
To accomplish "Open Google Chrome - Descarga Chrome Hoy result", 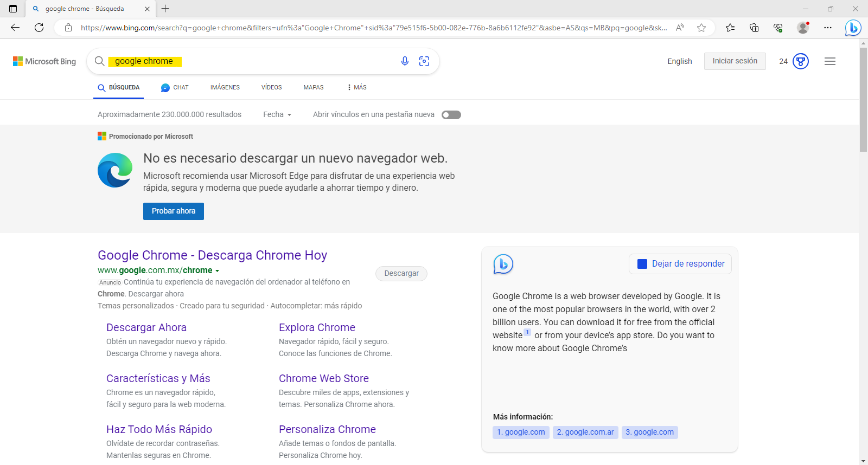I will pos(212,255).
